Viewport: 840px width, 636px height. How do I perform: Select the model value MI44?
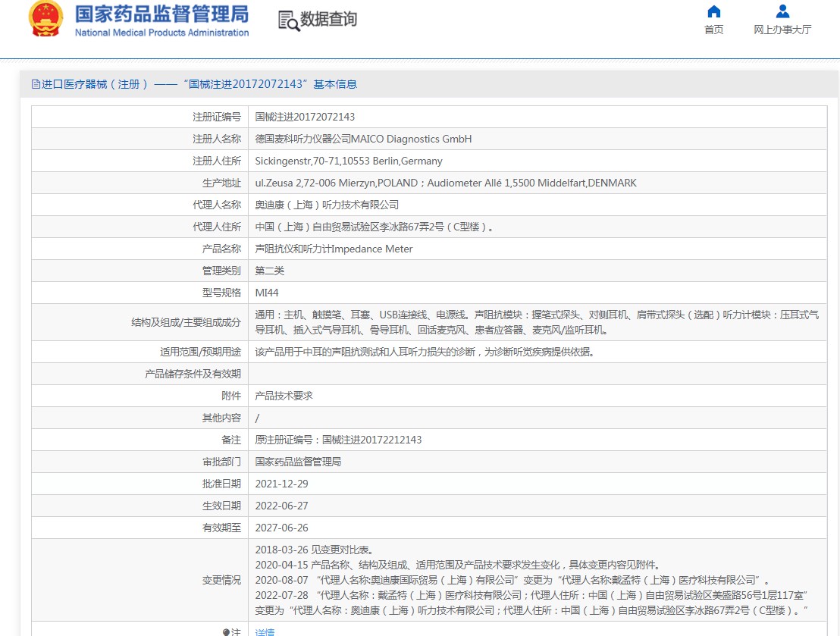(x=267, y=293)
